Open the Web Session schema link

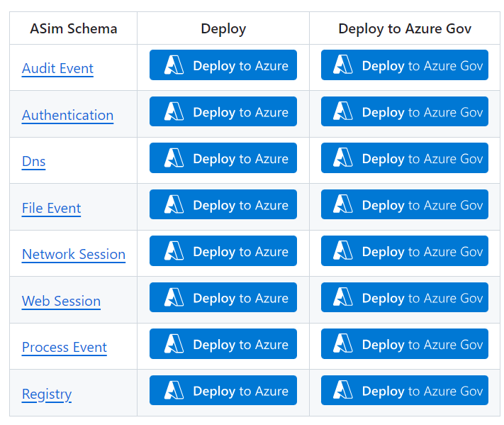coord(61,301)
